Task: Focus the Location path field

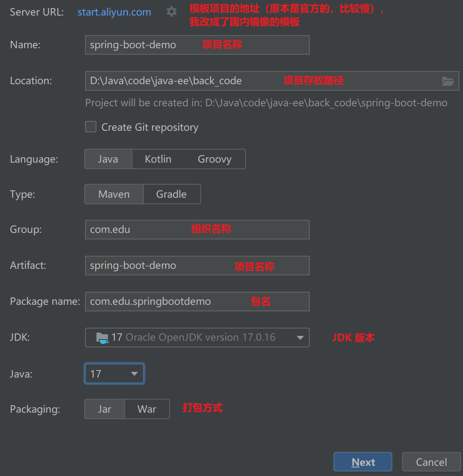Action: coord(272,81)
